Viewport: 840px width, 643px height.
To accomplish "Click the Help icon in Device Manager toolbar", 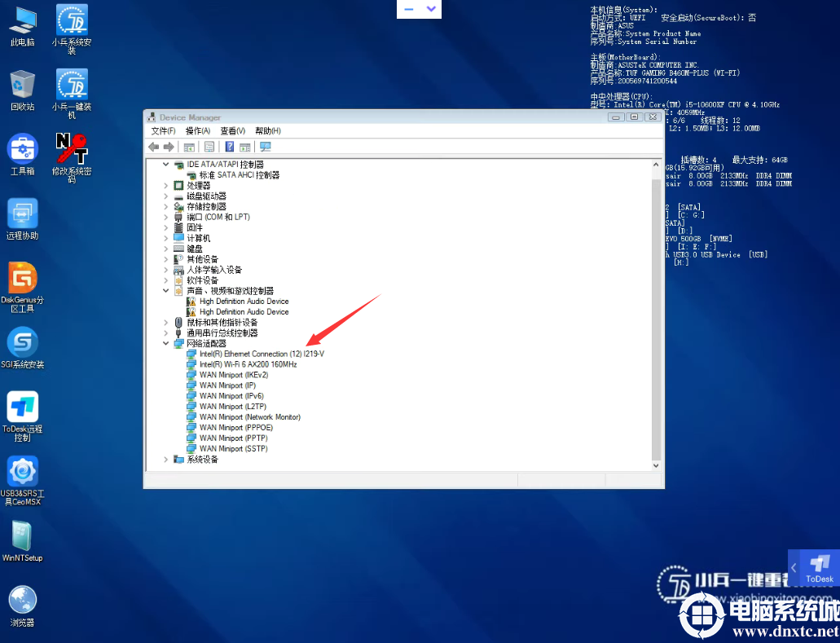I will (x=230, y=147).
